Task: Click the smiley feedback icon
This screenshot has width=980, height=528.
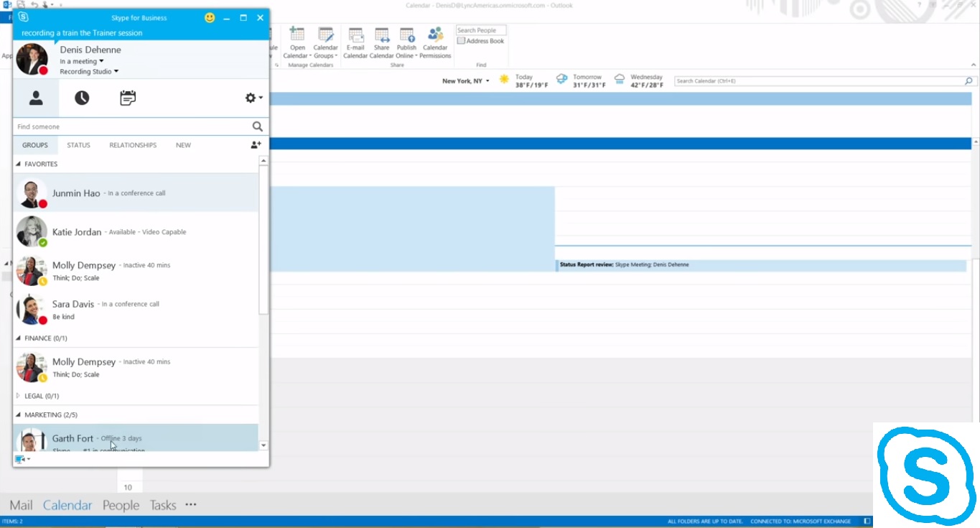Action: [x=210, y=18]
